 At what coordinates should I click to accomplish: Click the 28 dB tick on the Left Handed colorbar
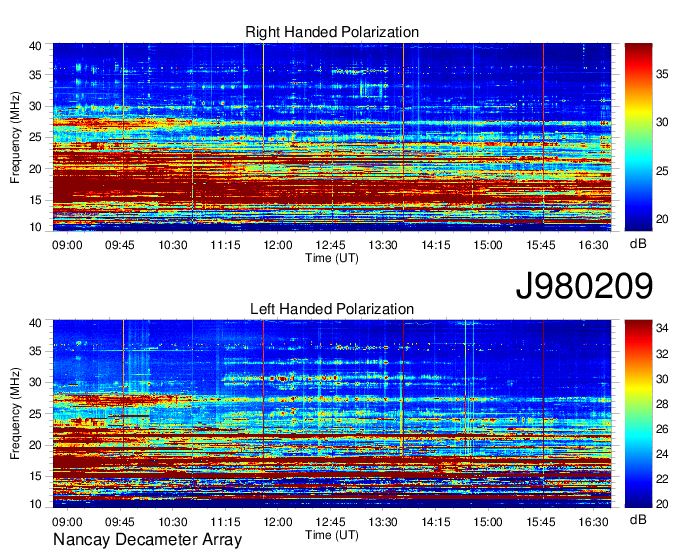point(662,404)
